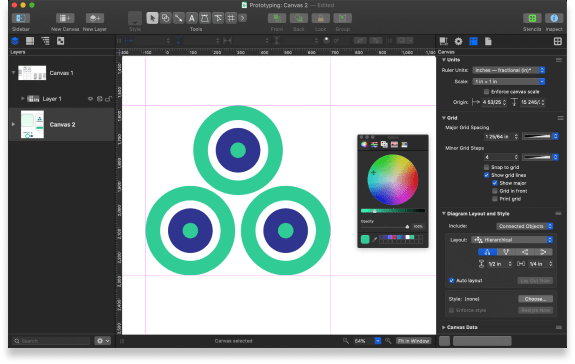Add a New Canvas from toolbar
The height and width of the screenshot is (364, 575).
coord(65,18)
